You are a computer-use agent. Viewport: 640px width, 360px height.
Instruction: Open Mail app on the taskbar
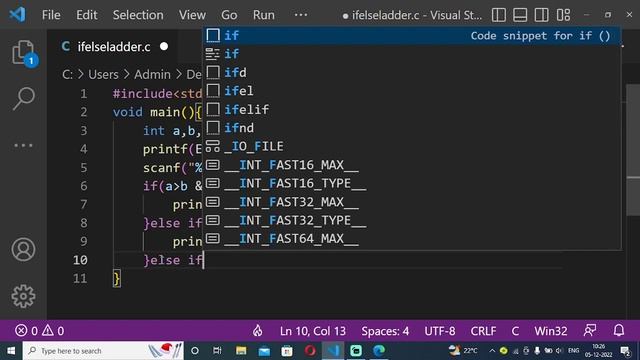click(264, 351)
